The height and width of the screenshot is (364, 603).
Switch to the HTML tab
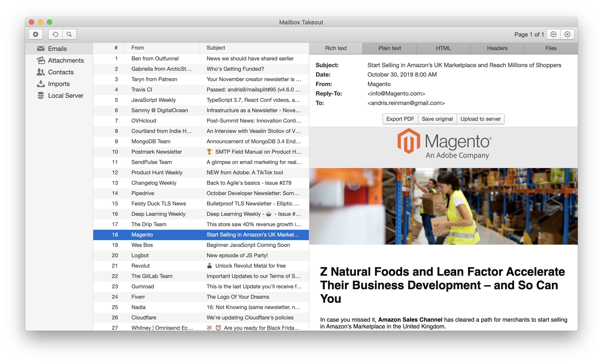(443, 48)
